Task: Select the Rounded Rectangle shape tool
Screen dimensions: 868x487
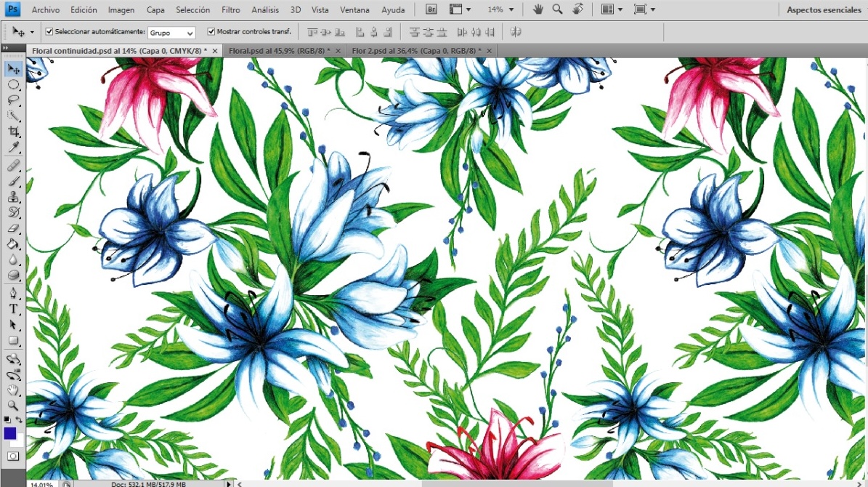Action: (13, 340)
